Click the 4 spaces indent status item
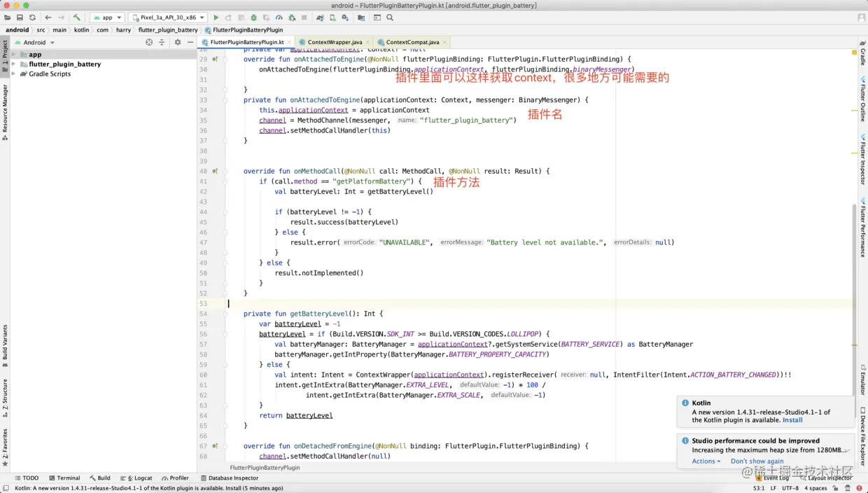This screenshot has width=868, height=493. [815, 488]
